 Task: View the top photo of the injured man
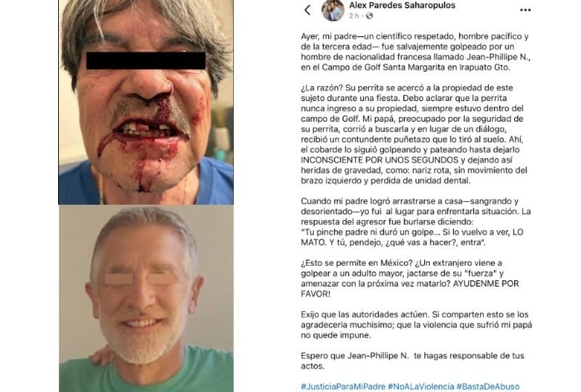tap(146, 102)
